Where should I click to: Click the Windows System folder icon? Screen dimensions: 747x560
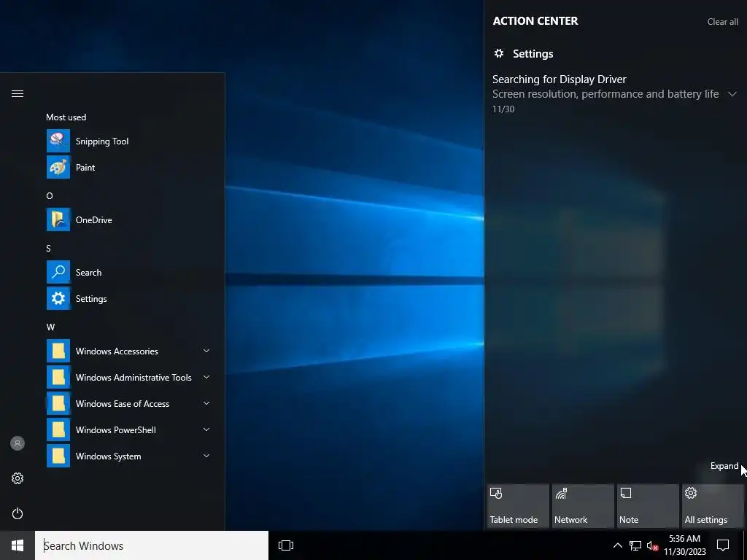pyautogui.click(x=58, y=456)
